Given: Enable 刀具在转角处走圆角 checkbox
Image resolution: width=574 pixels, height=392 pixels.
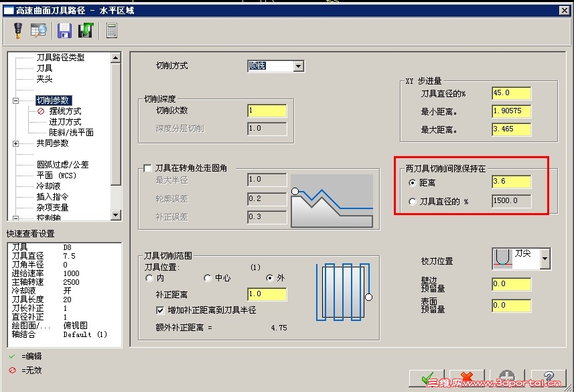Looking at the screenshot, I should (x=147, y=168).
